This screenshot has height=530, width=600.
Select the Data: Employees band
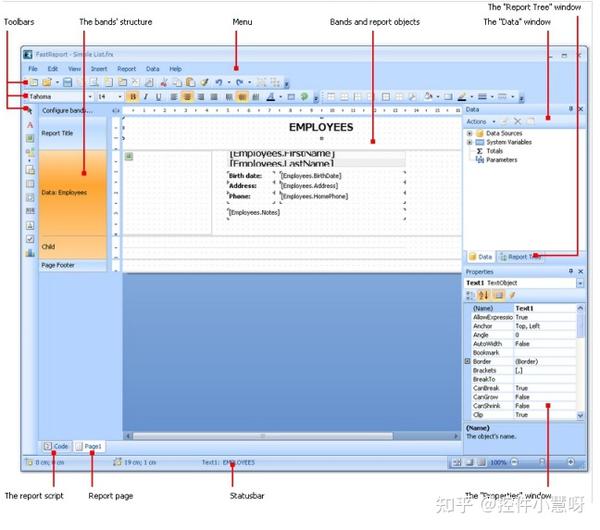(x=73, y=192)
